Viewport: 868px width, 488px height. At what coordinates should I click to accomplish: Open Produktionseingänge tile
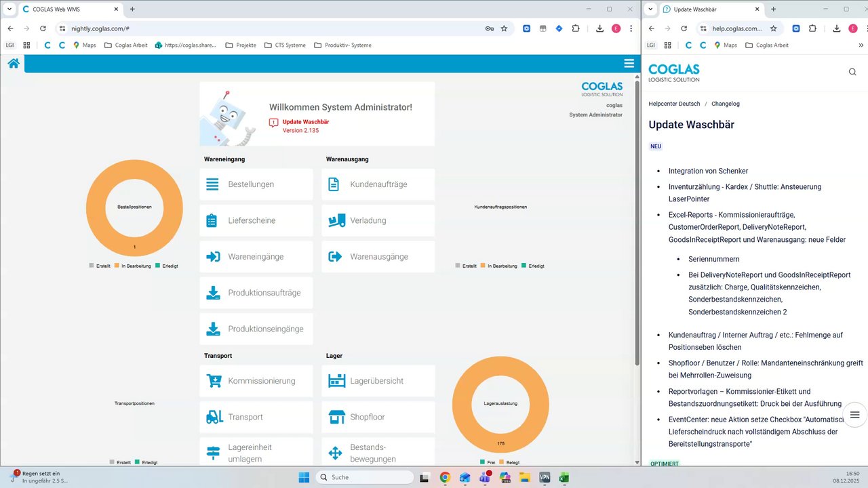point(256,329)
